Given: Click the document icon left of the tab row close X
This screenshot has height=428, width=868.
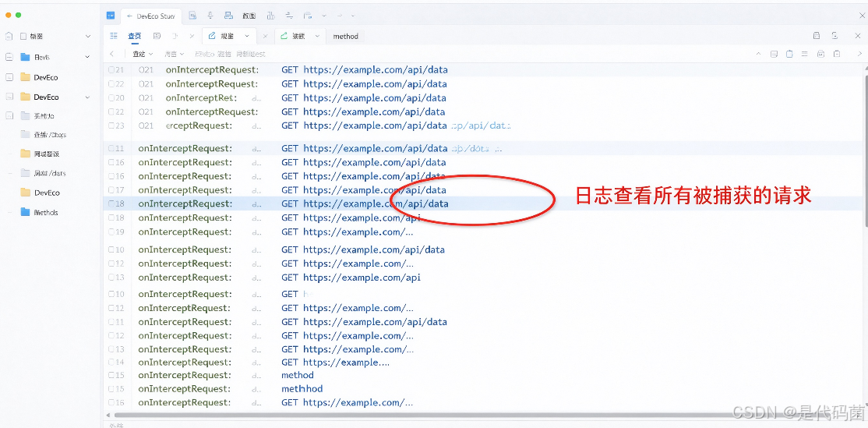Looking at the screenshot, I should pyautogui.click(x=834, y=36).
